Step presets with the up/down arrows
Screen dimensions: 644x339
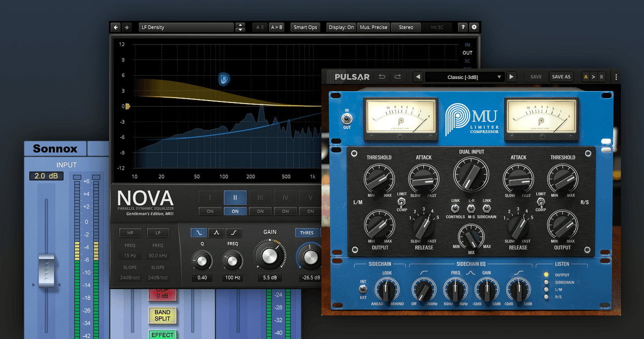240,27
